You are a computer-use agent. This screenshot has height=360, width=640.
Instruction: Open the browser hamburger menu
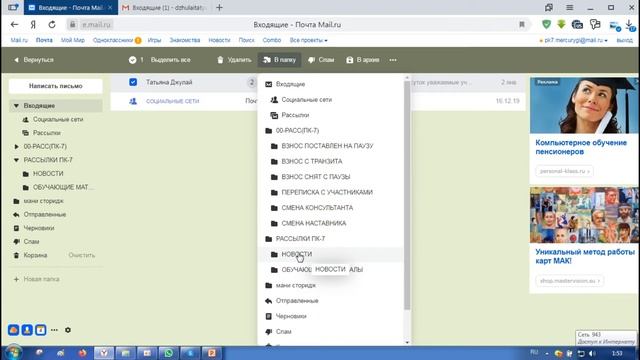[x=569, y=7]
